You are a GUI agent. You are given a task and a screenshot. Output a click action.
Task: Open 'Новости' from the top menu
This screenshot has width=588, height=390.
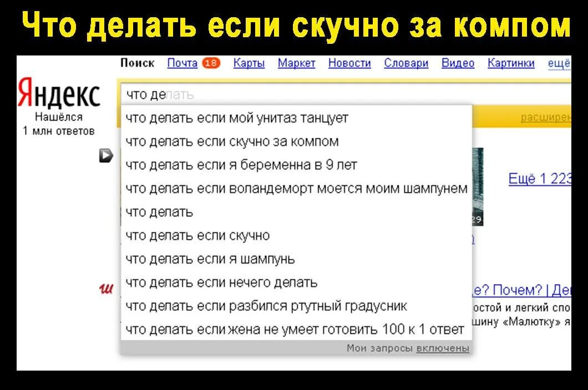pyautogui.click(x=349, y=63)
